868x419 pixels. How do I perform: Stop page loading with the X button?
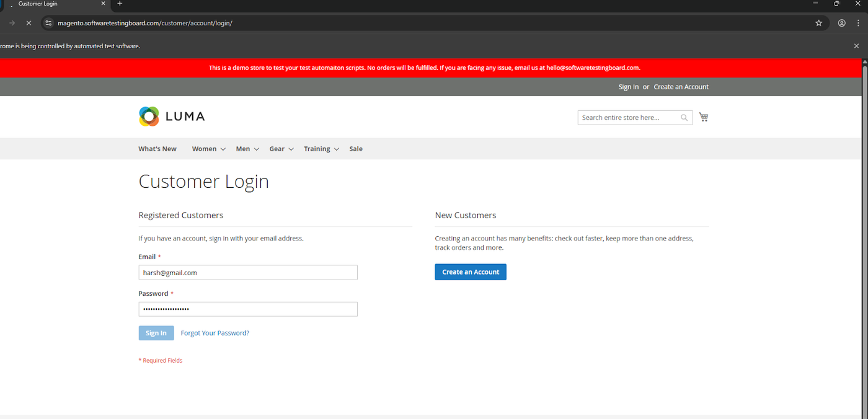[x=29, y=23]
